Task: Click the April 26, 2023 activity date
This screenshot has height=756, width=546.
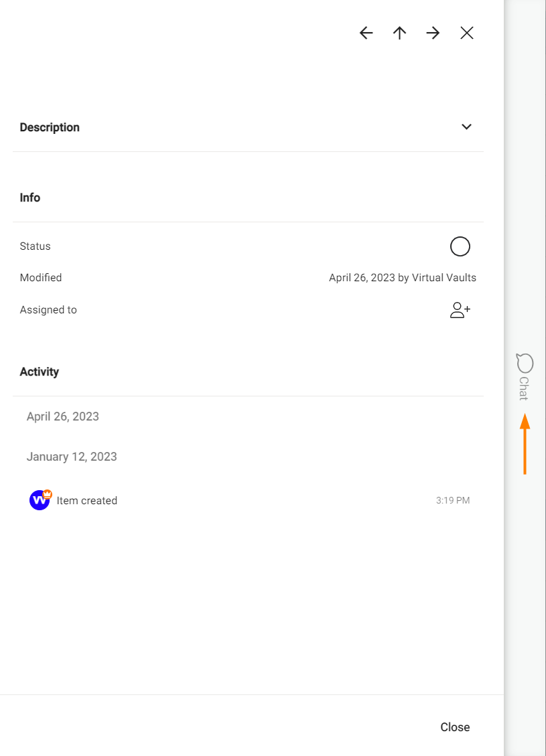Action: click(x=63, y=417)
